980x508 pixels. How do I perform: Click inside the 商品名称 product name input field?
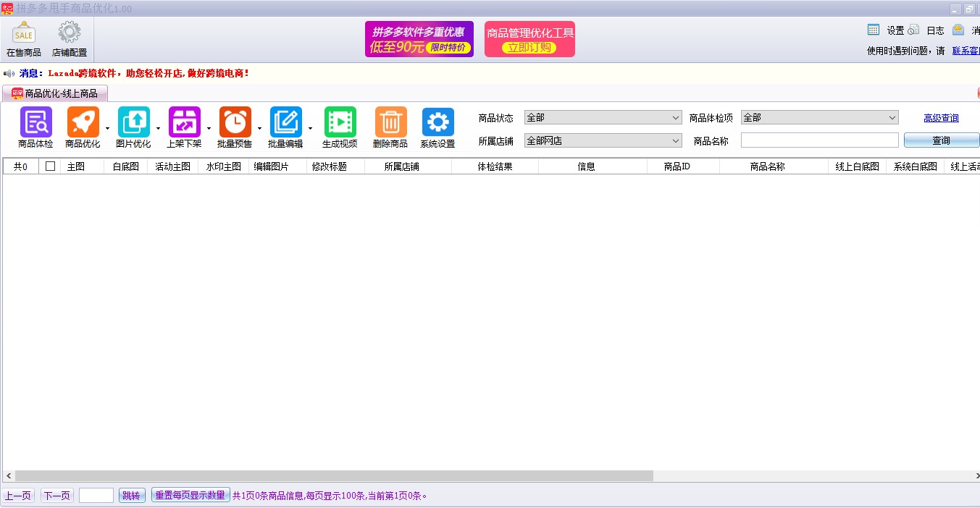(818, 140)
